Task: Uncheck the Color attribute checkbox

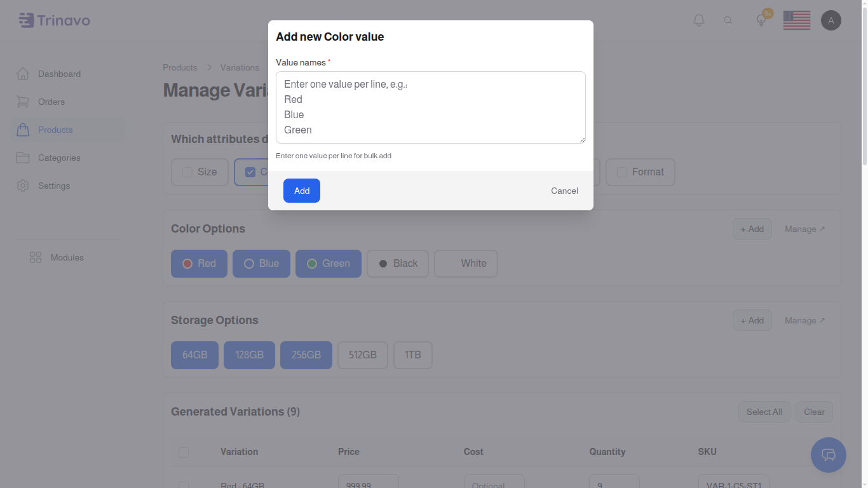Action: pyautogui.click(x=250, y=172)
